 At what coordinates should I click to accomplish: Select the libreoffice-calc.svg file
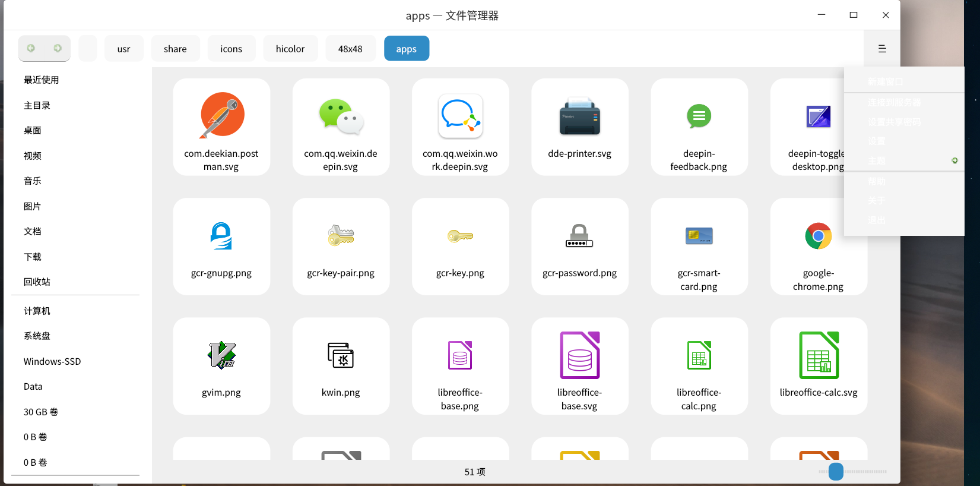click(819, 366)
